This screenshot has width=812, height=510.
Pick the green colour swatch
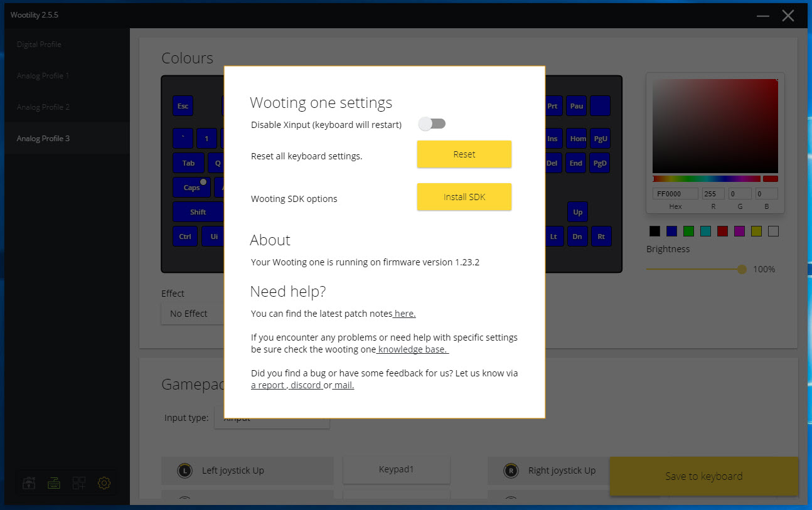(x=688, y=231)
